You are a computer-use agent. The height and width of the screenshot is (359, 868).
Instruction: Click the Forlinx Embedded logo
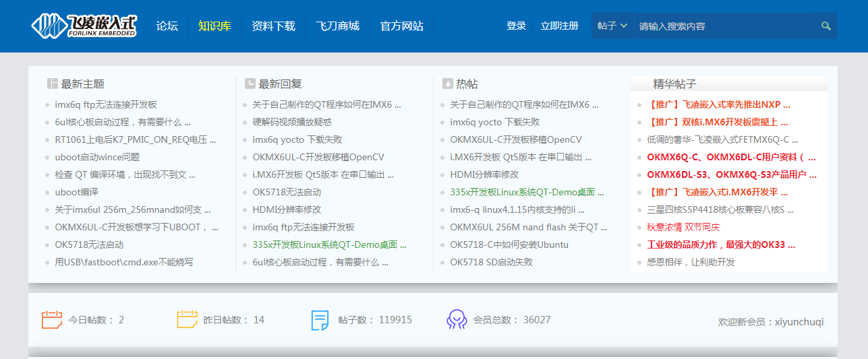tap(84, 26)
